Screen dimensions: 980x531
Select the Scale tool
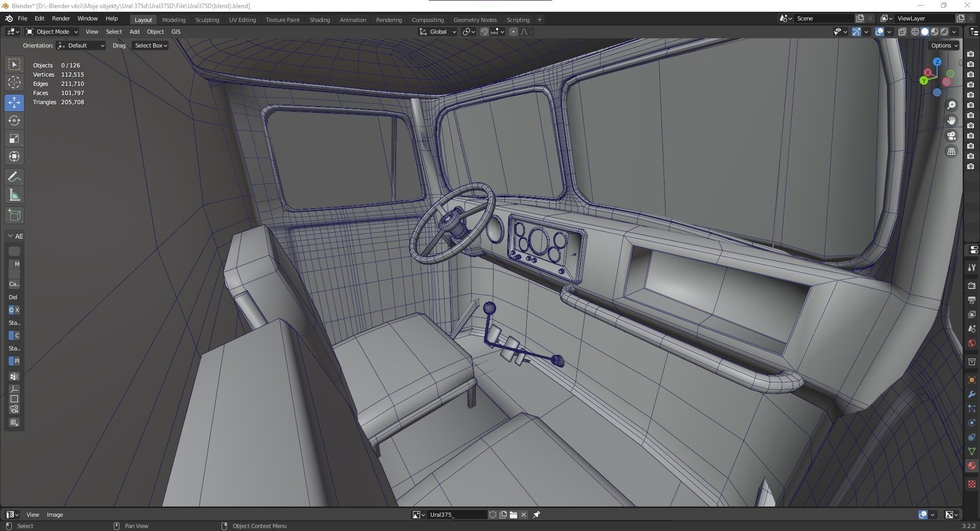tap(14, 138)
